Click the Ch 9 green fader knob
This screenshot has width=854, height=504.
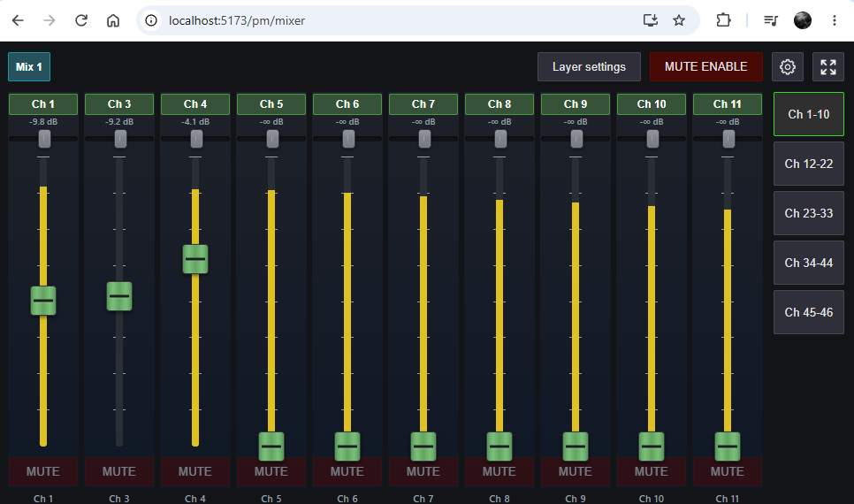576,447
